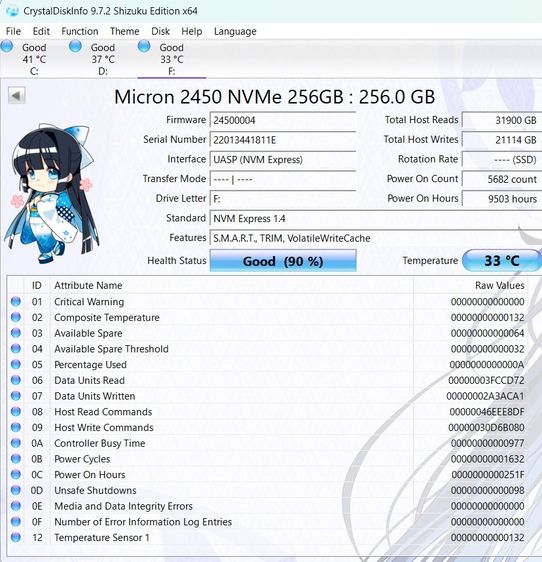The image size is (542, 562).
Task: Switch to the F: disk tab
Action: [172, 59]
